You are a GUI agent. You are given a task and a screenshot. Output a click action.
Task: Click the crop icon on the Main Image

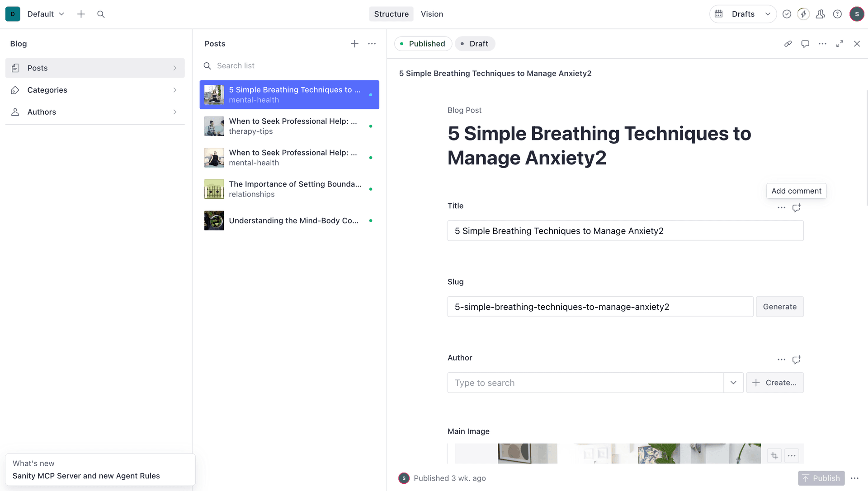coord(774,456)
